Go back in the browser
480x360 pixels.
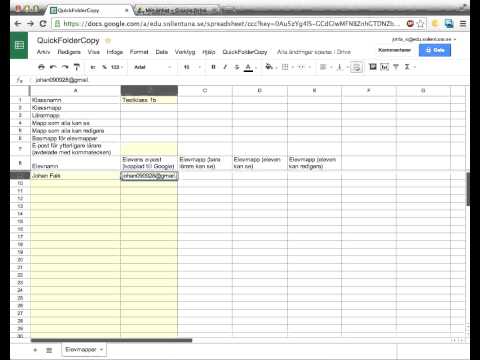[x=18, y=24]
